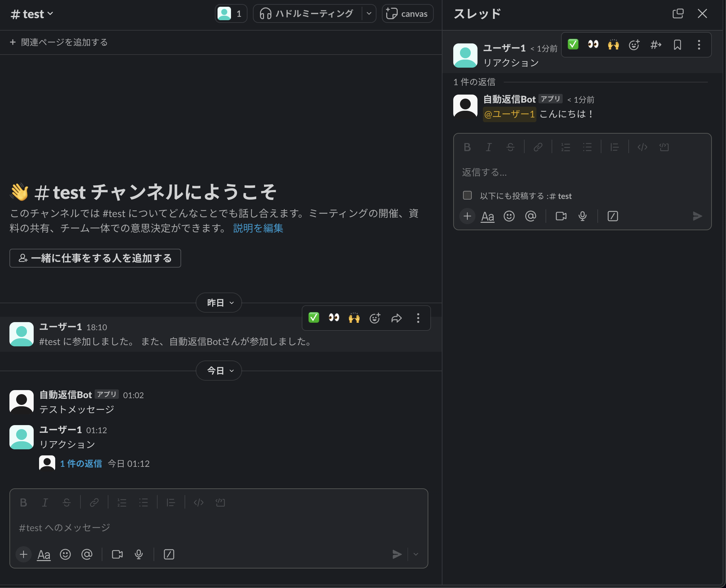Open the #test channel name dropdown

click(32, 13)
